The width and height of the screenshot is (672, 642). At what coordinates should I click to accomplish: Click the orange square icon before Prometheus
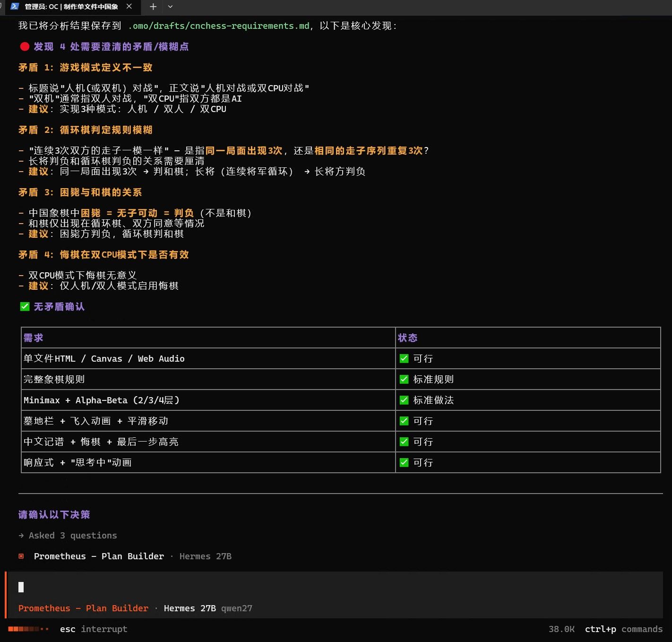[21, 556]
